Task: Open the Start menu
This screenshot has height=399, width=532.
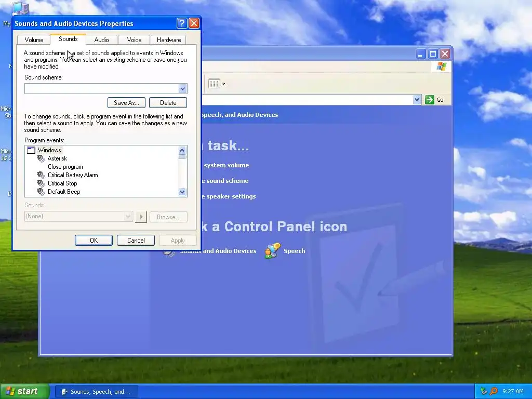Action: [24, 391]
